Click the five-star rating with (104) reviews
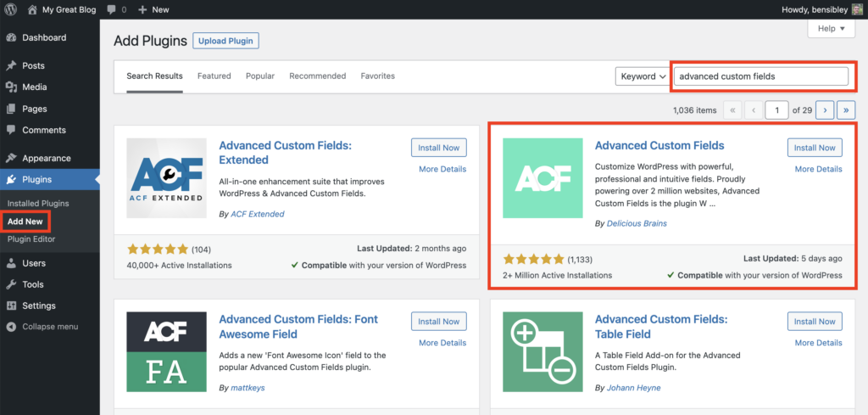This screenshot has height=415, width=868. pos(158,250)
